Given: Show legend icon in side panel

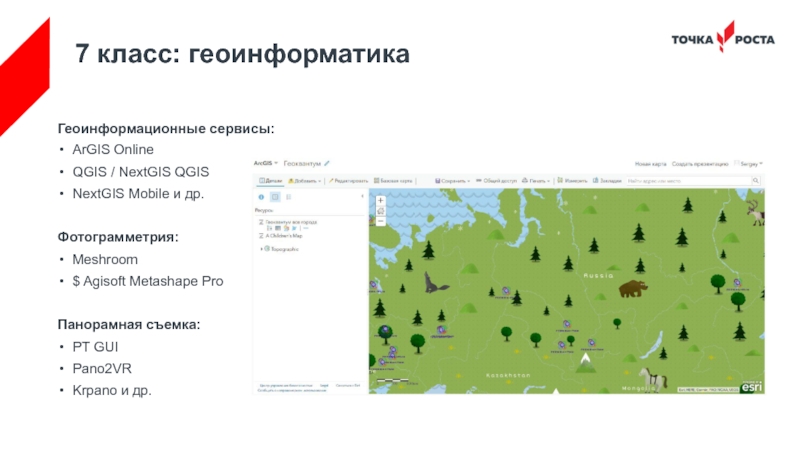Looking at the screenshot, I should 288,197.
